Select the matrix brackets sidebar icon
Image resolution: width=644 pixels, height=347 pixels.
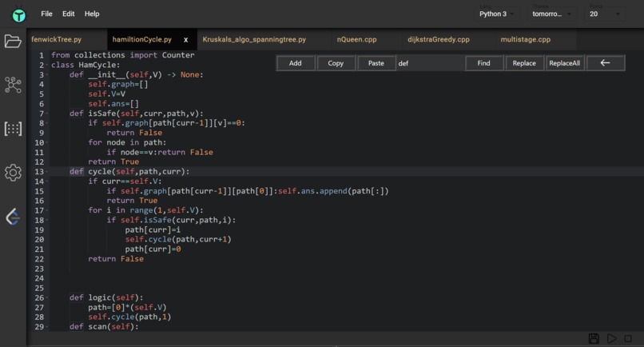[x=13, y=129]
